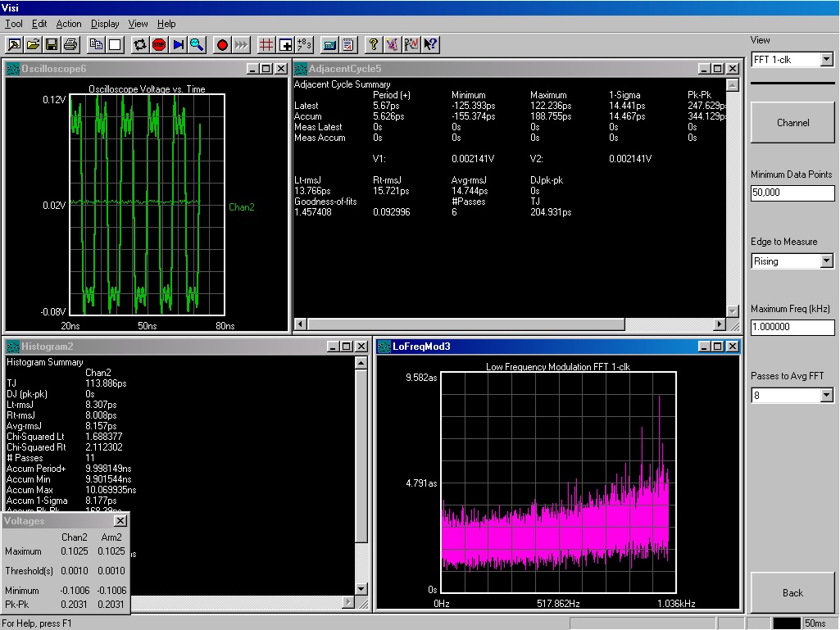Open the Action menu

pyautogui.click(x=69, y=24)
